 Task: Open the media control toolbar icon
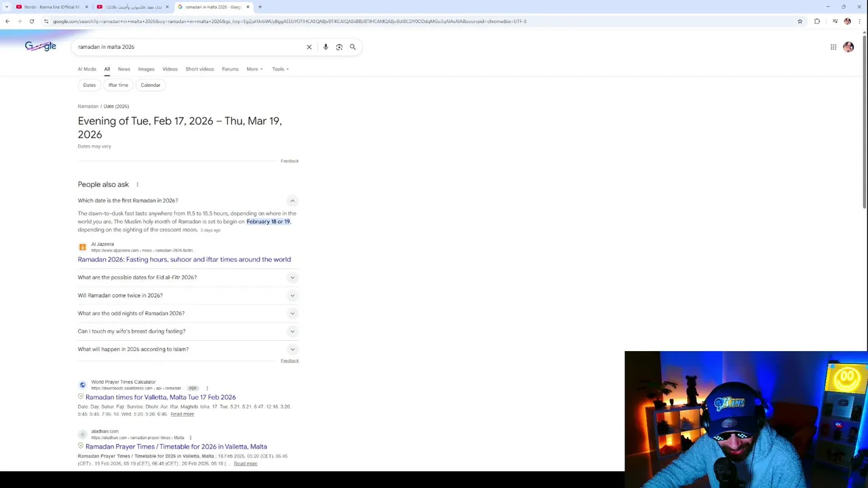[835, 21]
